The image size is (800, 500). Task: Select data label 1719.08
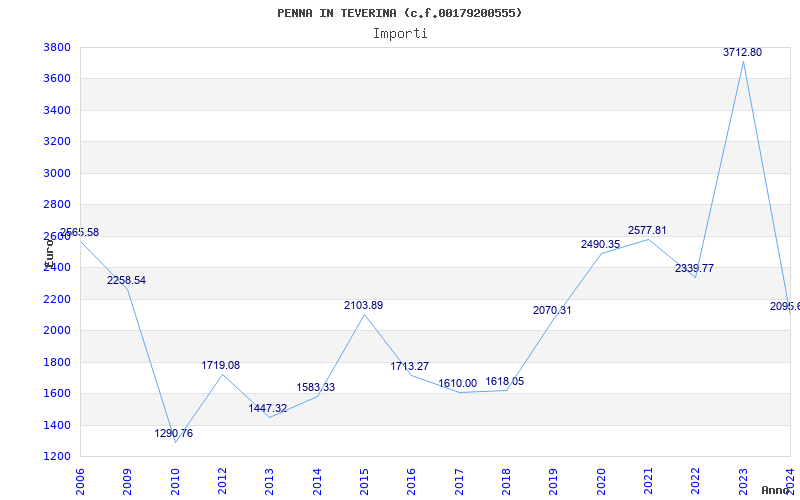click(220, 365)
